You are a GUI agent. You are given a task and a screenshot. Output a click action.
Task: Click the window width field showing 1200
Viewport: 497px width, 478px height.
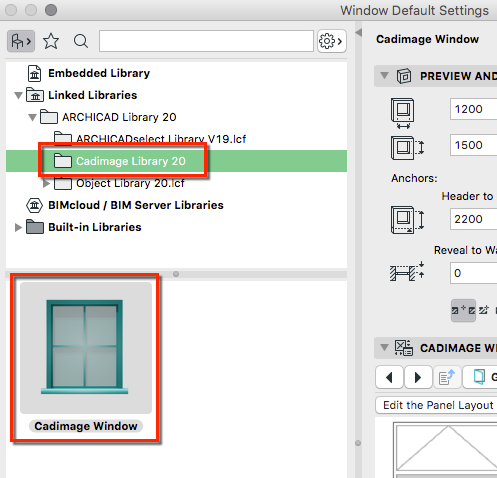click(x=473, y=109)
